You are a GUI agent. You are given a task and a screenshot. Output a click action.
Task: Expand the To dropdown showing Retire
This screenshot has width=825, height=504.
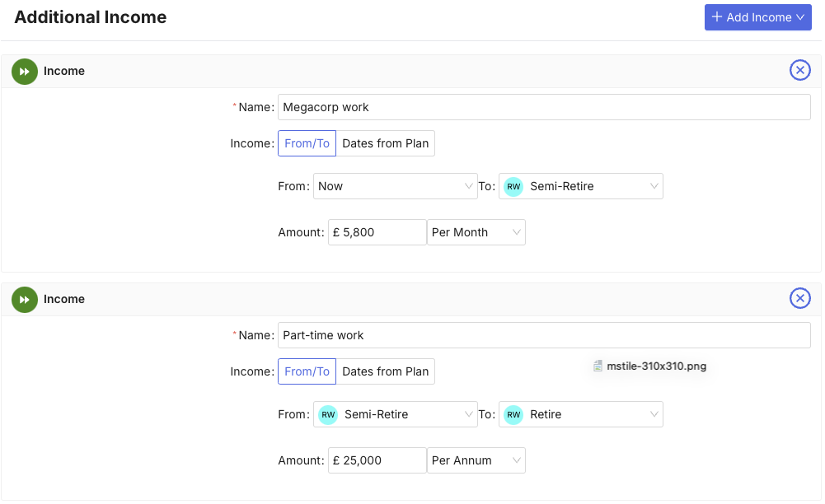[580, 415]
